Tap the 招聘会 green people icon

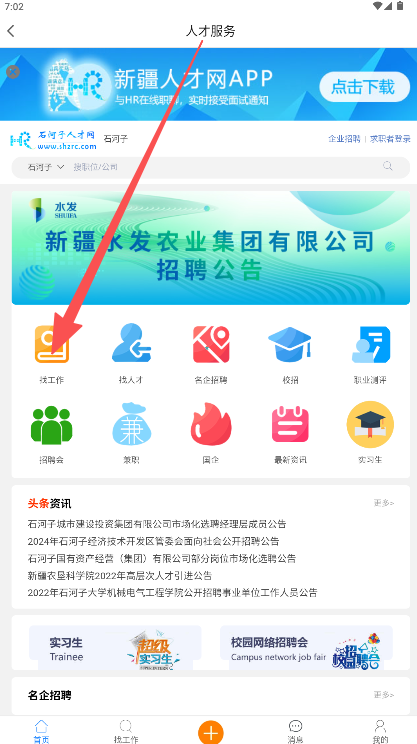pyautogui.click(x=52, y=425)
